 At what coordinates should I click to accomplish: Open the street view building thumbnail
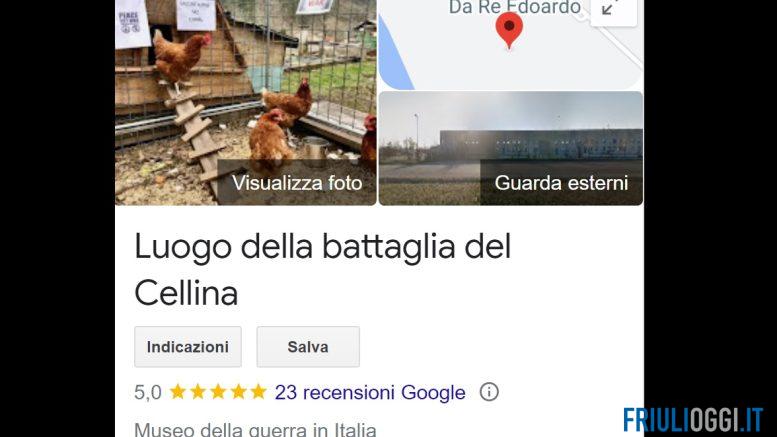pos(511,148)
